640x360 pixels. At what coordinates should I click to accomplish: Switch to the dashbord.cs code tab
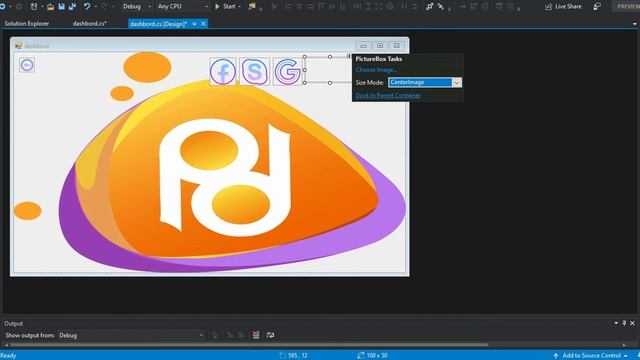point(89,24)
